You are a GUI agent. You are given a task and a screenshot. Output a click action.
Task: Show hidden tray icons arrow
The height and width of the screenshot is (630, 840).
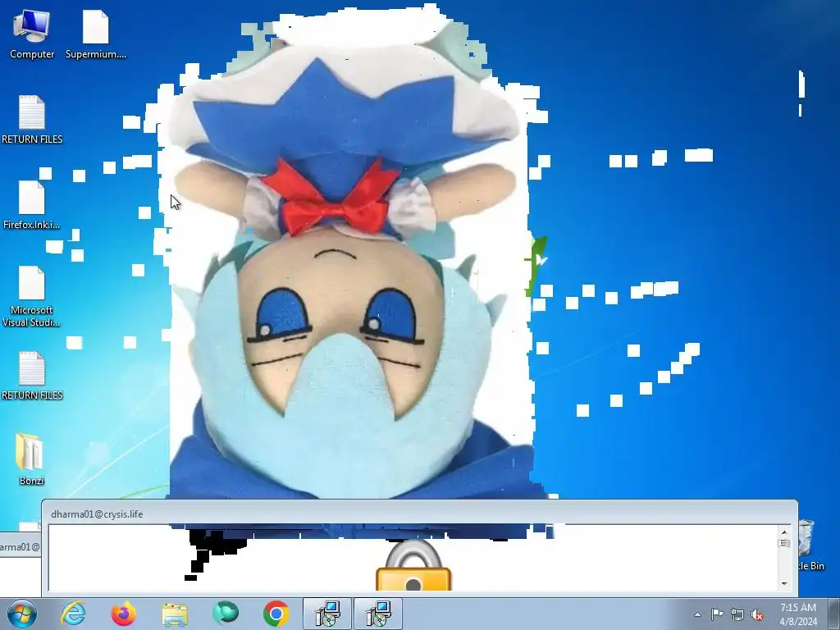[x=697, y=614]
